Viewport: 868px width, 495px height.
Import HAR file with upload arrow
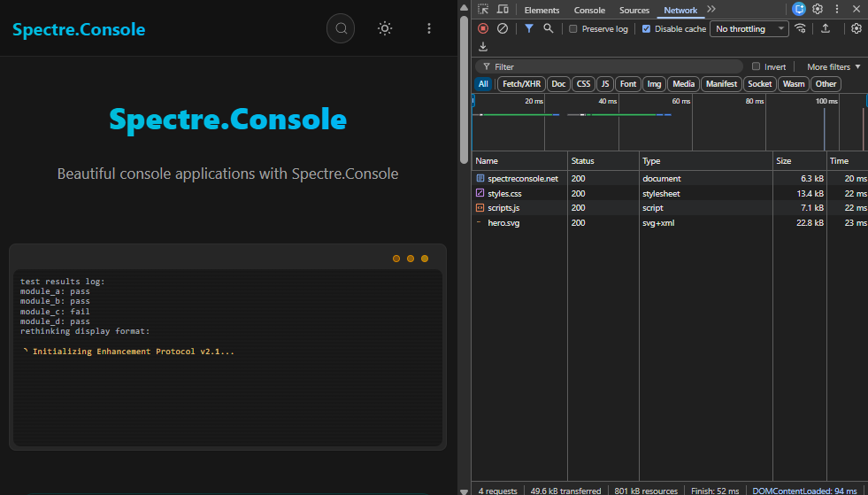[826, 28]
